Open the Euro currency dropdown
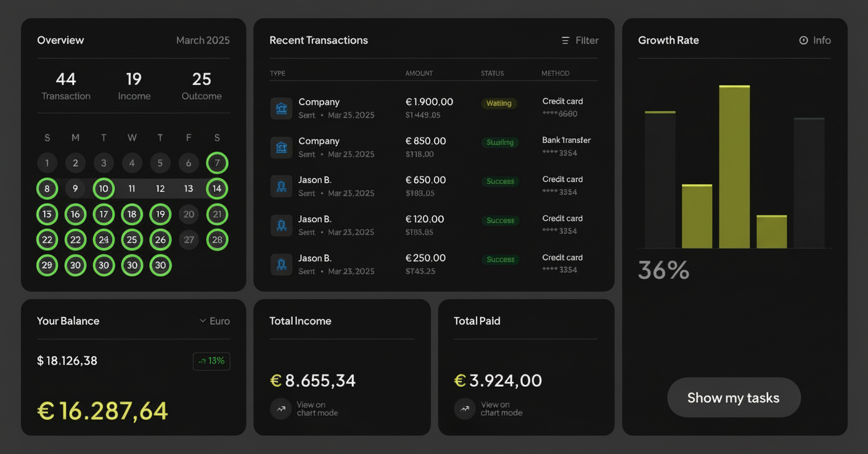The image size is (868, 454). pyautogui.click(x=215, y=321)
